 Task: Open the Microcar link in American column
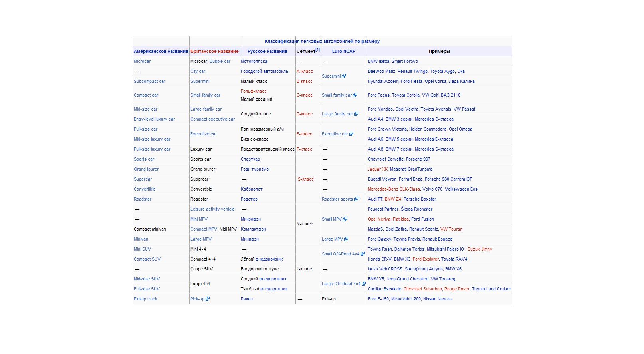[142, 61]
